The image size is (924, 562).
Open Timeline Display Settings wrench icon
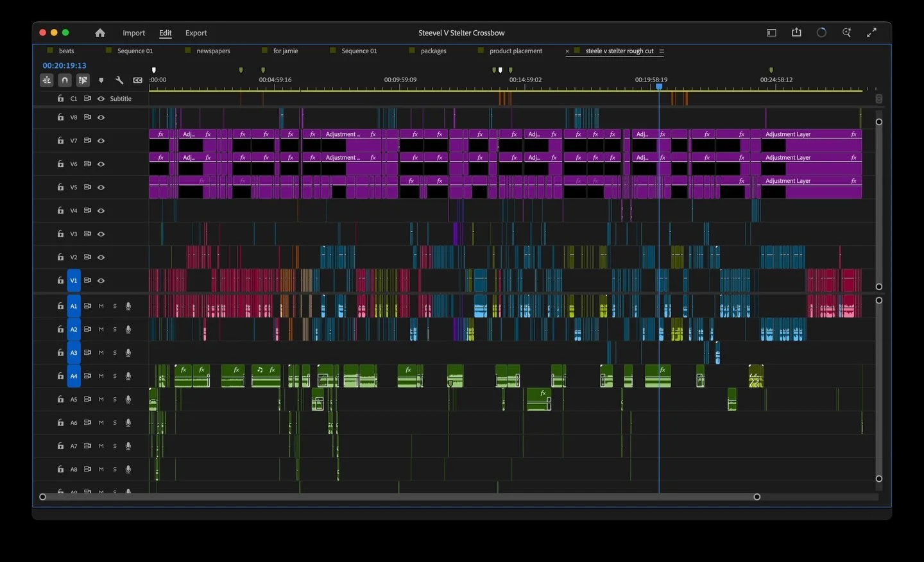(x=119, y=80)
